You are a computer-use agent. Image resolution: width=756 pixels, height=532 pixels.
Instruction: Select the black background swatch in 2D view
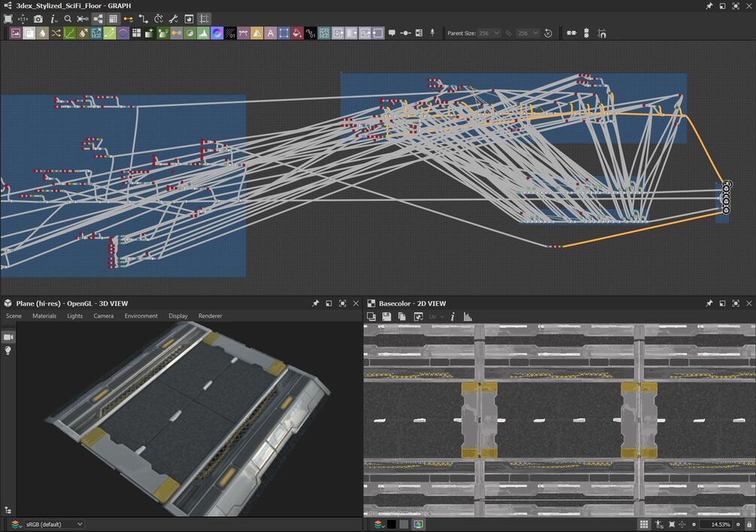[x=391, y=524]
